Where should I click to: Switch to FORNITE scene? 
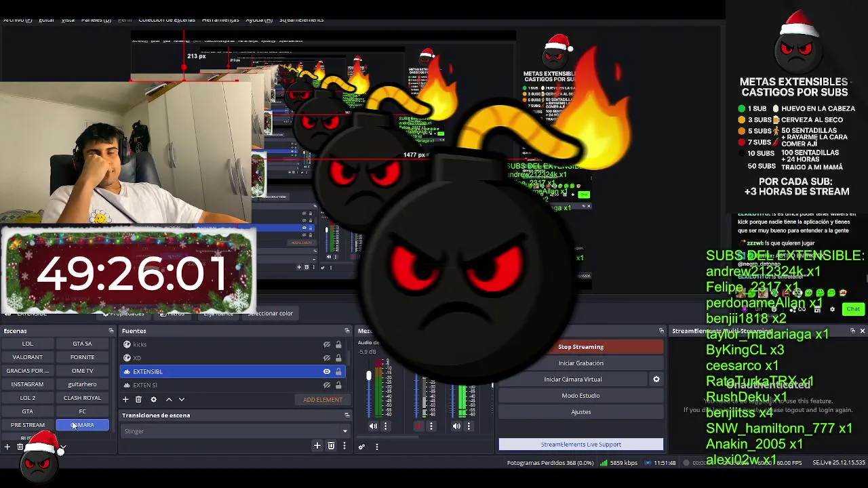[82, 357]
